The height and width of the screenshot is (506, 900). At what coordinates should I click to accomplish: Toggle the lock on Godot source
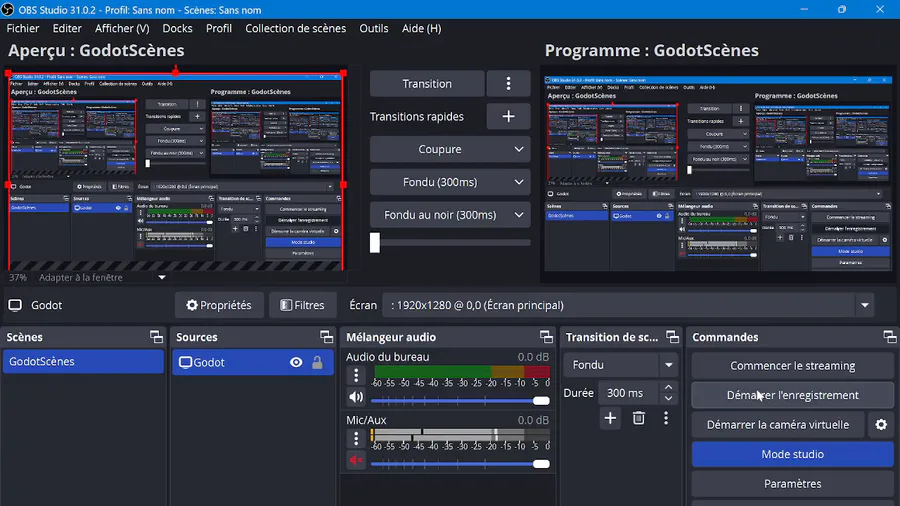click(317, 363)
